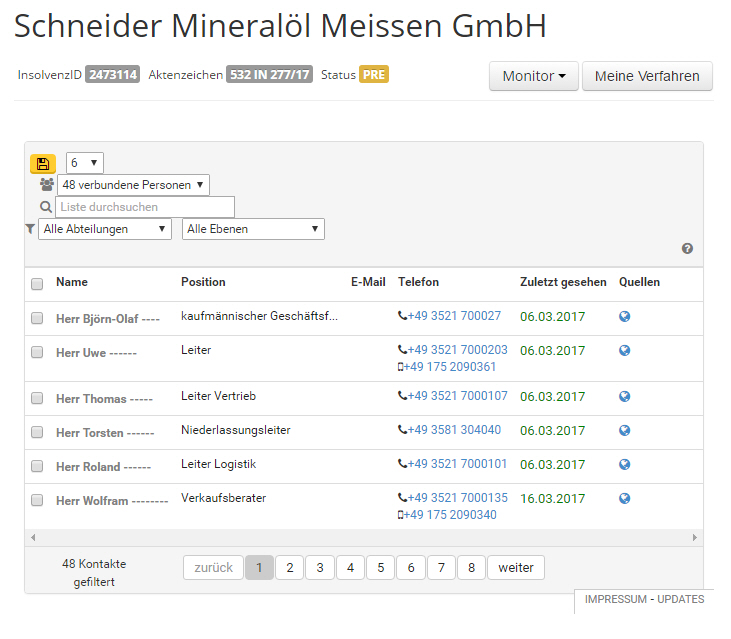This screenshot has width=731, height=639.
Task: Check the box for Herr Torsten
Action: point(37,432)
